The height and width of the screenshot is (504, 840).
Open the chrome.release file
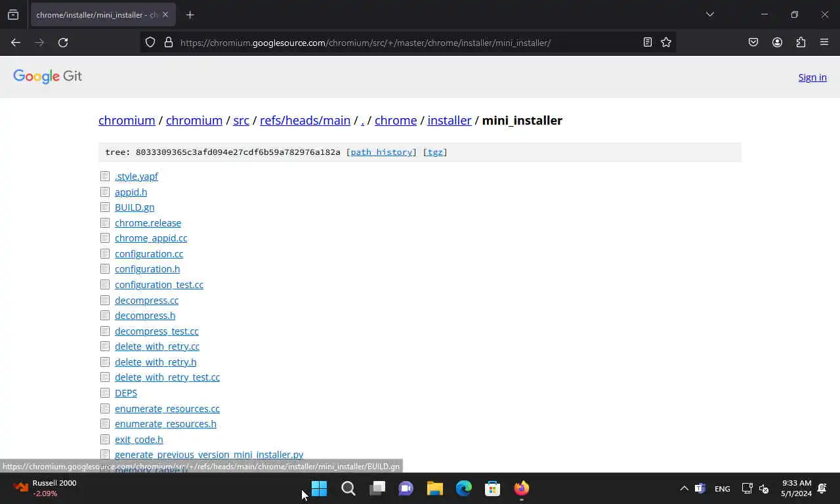(148, 223)
